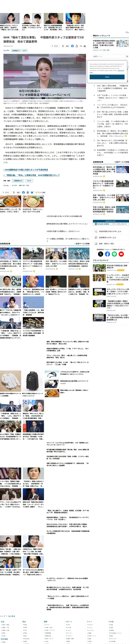Open トップ breadcrumb link
129x644 pixels.
click(x=2, y=616)
